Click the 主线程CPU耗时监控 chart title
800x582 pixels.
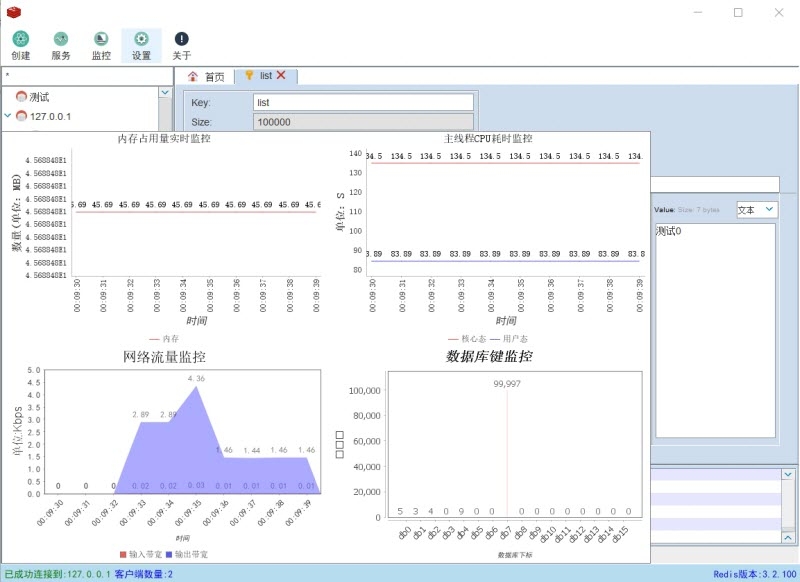(x=488, y=138)
